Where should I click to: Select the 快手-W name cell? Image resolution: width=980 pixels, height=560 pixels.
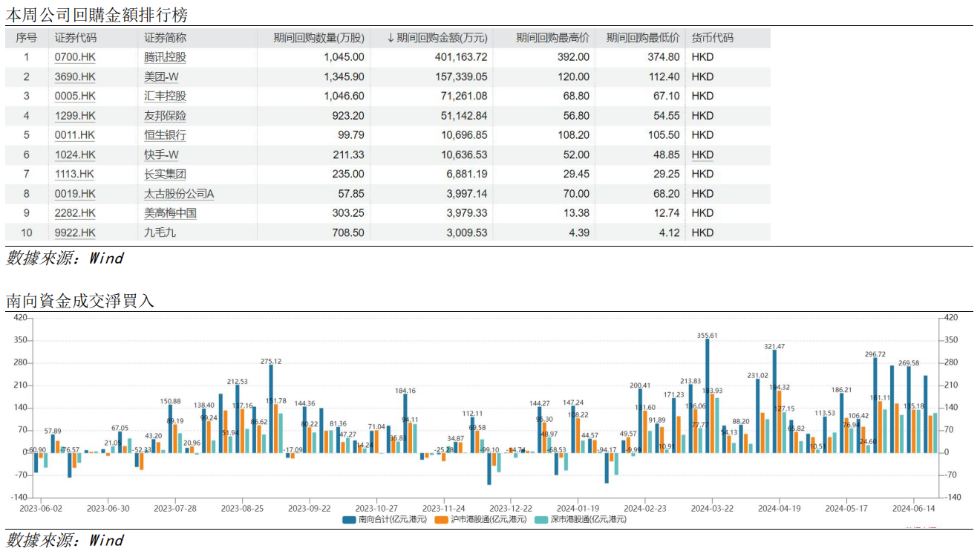161,154
